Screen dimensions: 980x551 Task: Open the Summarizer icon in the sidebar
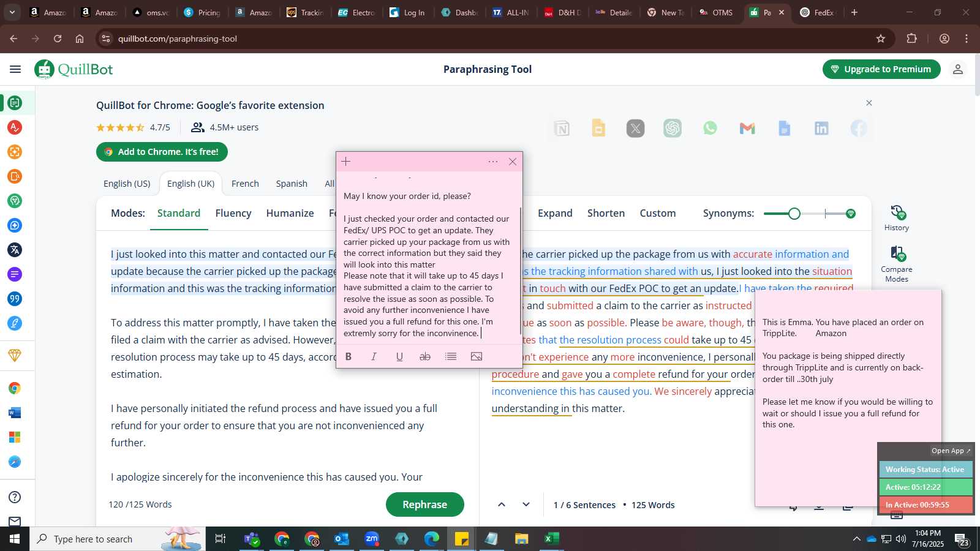15,274
